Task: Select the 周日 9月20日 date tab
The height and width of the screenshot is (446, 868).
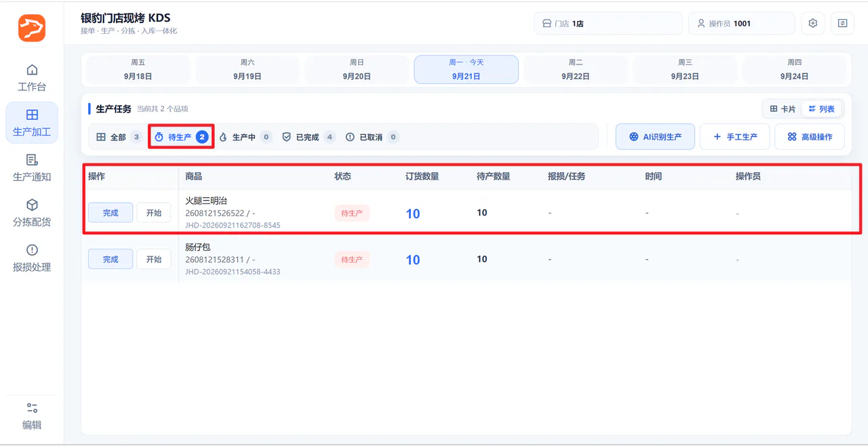Action: point(357,69)
